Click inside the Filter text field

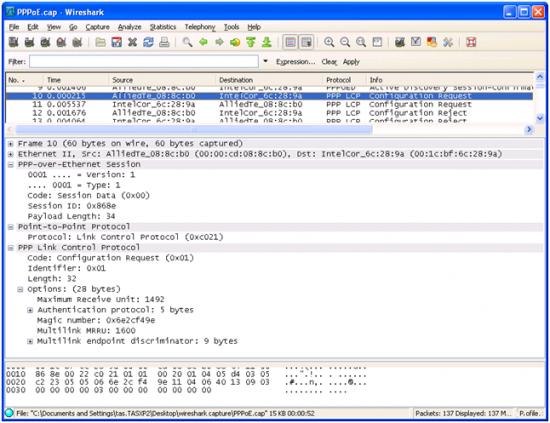(x=144, y=61)
